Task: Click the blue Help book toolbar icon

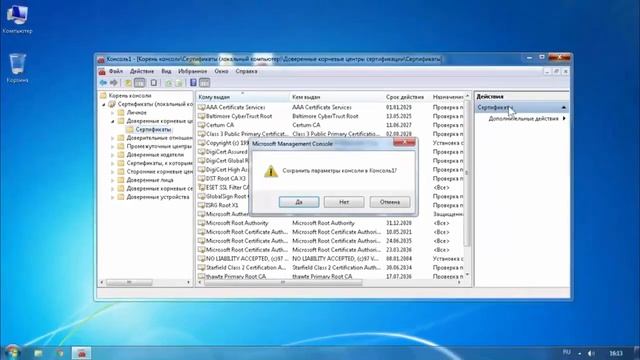Action: point(193,83)
